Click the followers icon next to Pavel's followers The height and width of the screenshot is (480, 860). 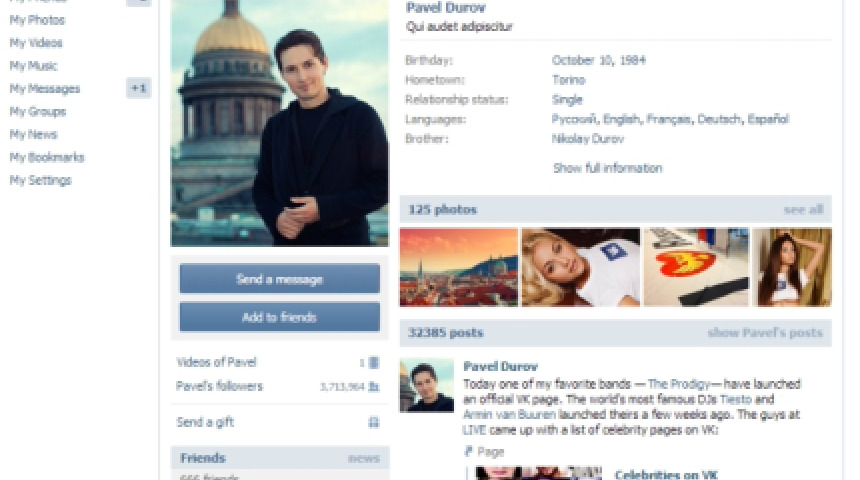pyautogui.click(x=374, y=387)
